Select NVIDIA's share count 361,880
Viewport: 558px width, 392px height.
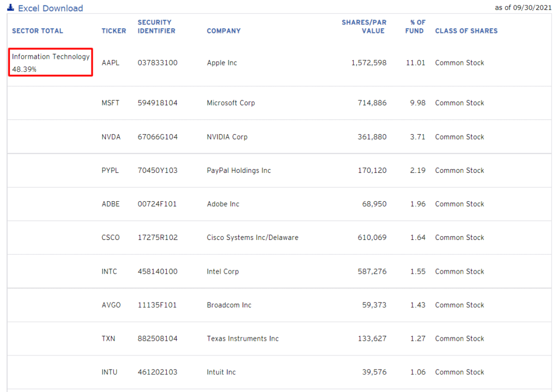[x=372, y=137]
